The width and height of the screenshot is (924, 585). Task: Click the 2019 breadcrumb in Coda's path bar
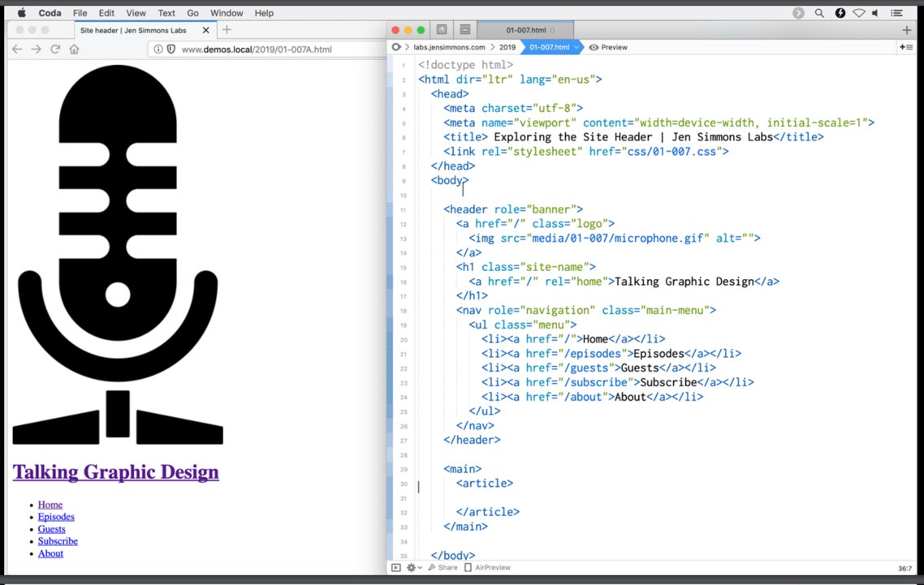click(506, 47)
